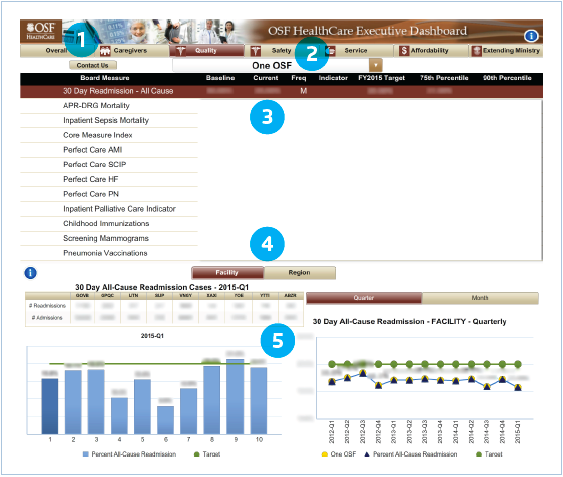The image size is (563, 477).
Task: Go to the Service tab
Action: (x=356, y=51)
